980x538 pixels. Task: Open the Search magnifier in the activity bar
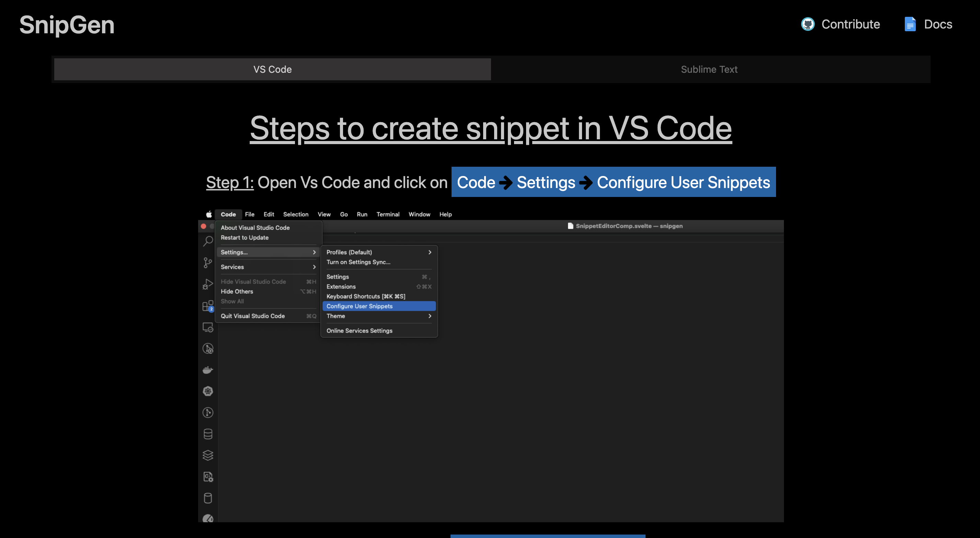click(208, 241)
